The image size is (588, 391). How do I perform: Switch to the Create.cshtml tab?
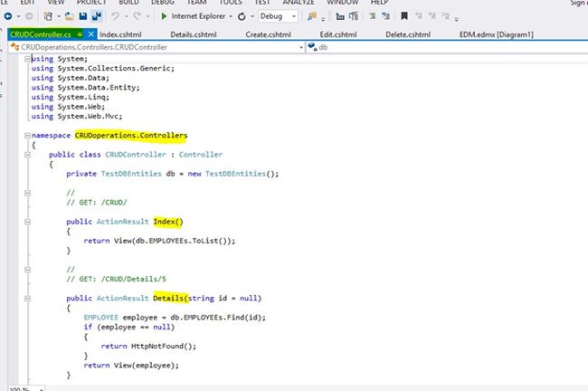click(x=268, y=34)
